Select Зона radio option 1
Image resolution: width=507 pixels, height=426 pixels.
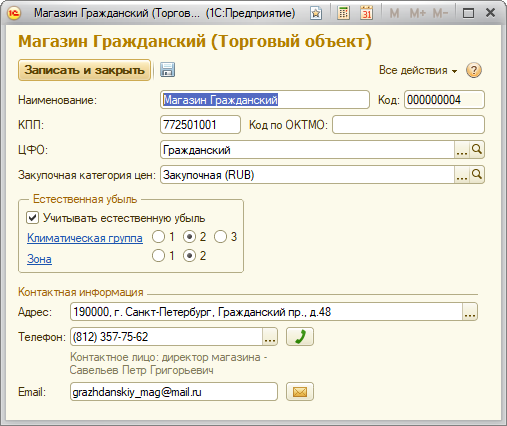[x=158, y=256]
